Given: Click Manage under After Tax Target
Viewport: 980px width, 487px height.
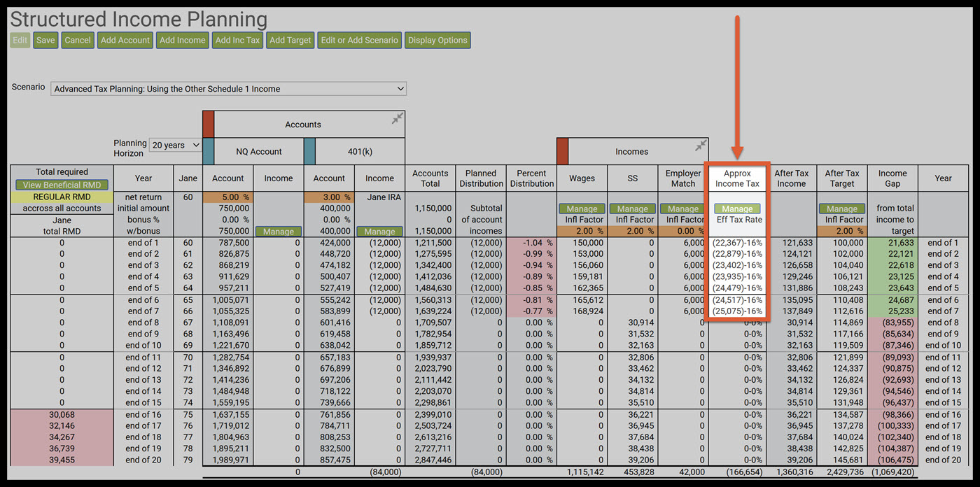Looking at the screenshot, I should pos(842,209).
